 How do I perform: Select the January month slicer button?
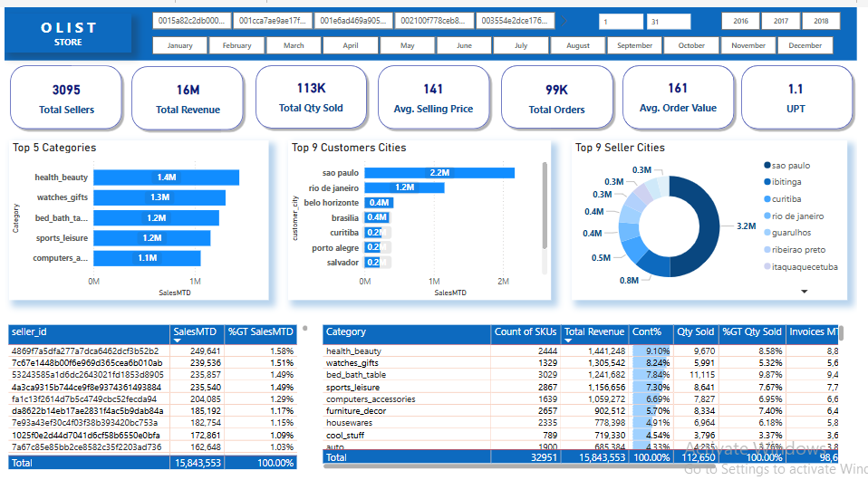point(180,45)
